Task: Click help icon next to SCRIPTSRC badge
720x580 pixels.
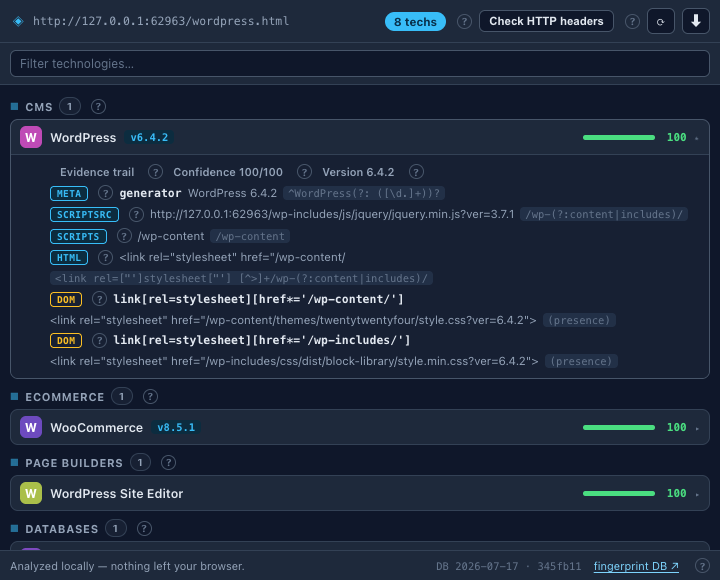Action: pos(136,214)
